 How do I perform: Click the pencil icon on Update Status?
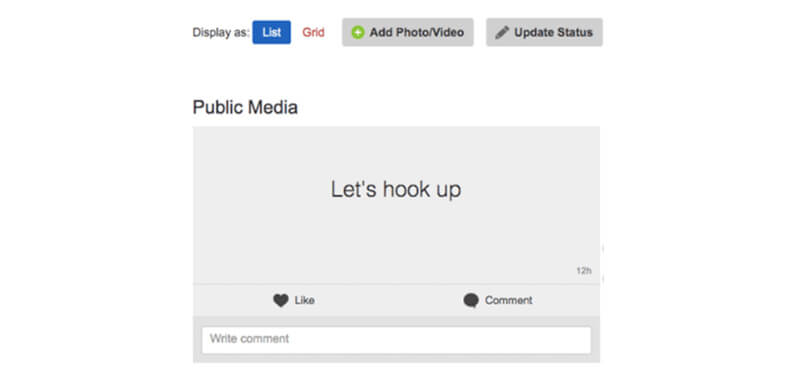tap(502, 33)
